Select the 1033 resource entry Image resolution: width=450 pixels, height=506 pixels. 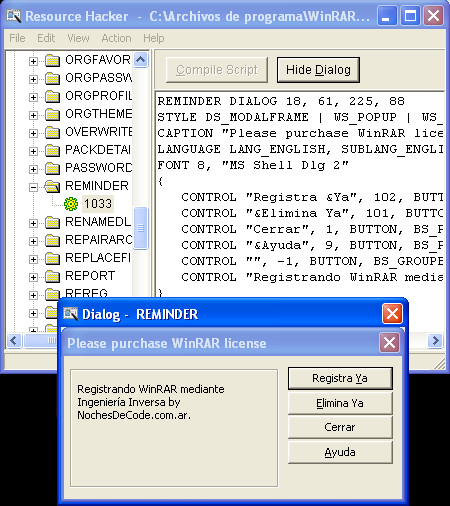point(98,204)
